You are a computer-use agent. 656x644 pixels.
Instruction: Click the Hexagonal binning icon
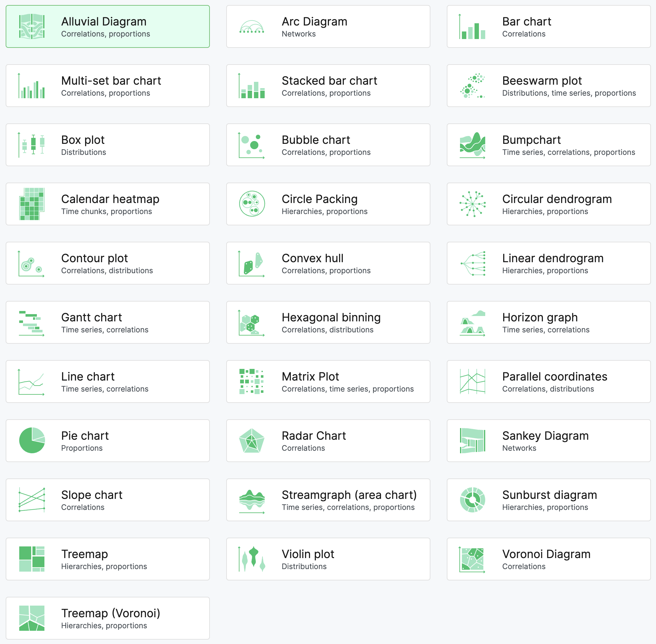251,322
